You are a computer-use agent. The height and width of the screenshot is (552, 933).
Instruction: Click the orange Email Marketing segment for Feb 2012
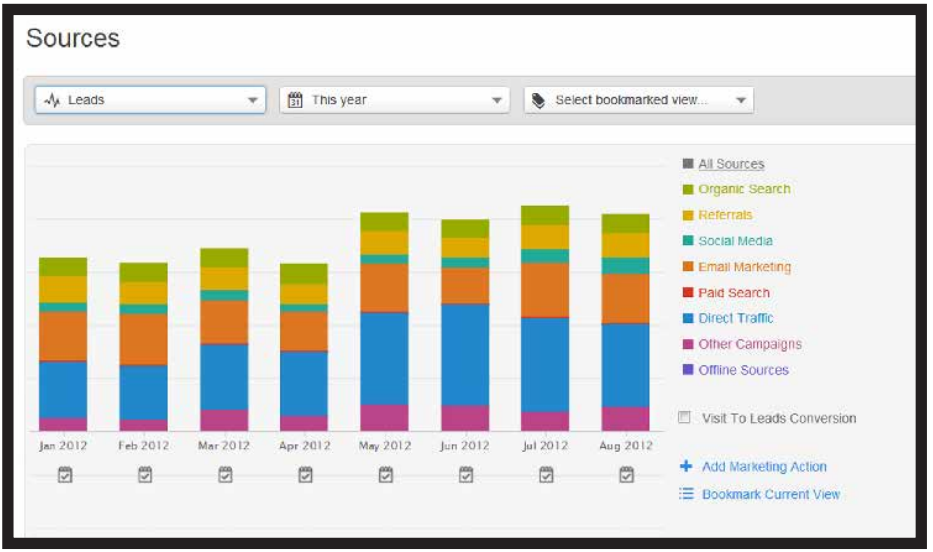(143, 339)
